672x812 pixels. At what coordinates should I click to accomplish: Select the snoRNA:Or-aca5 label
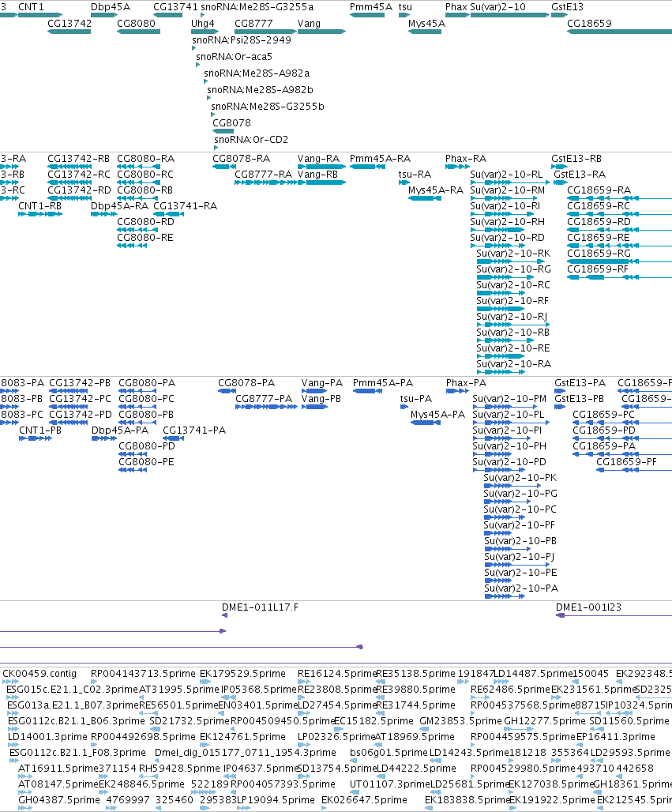(x=234, y=56)
